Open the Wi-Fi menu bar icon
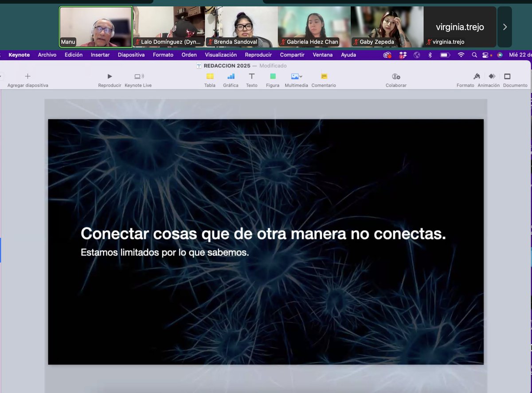 [x=461, y=55]
